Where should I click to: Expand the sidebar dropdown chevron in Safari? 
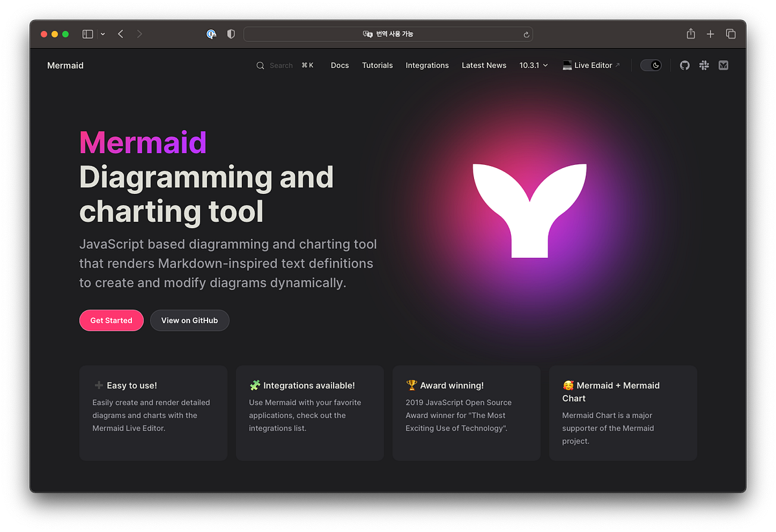pyautogui.click(x=103, y=34)
